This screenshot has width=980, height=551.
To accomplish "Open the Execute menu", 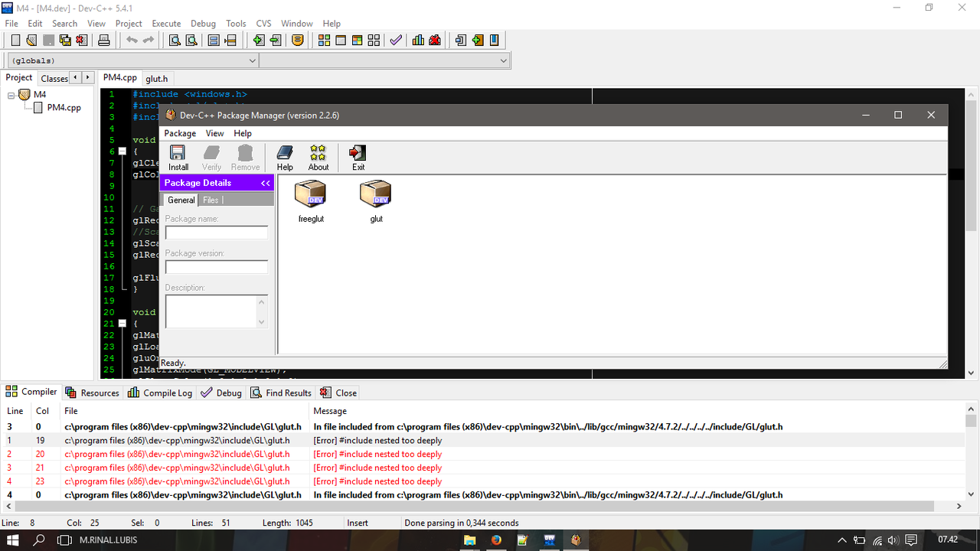I will (166, 24).
